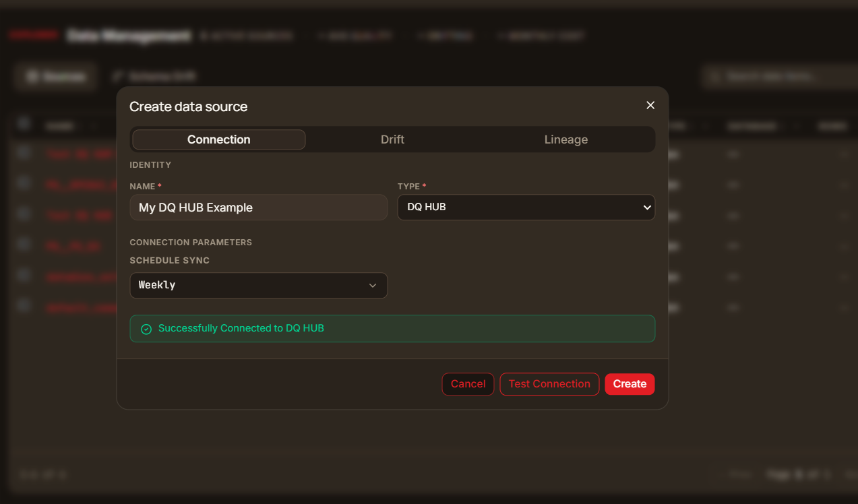Viewport: 858px width, 504px height.
Task: Close the Create data source dialog
Action: pos(650,105)
